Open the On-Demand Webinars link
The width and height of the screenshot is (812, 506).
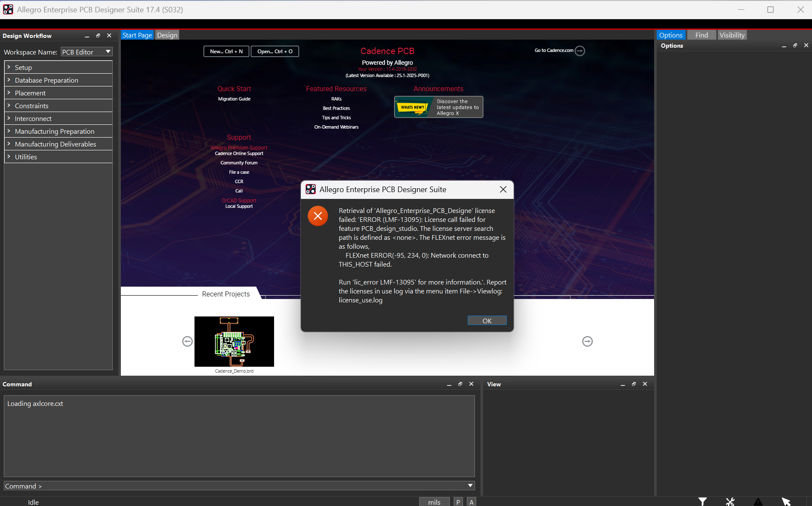[x=336, y=127]
